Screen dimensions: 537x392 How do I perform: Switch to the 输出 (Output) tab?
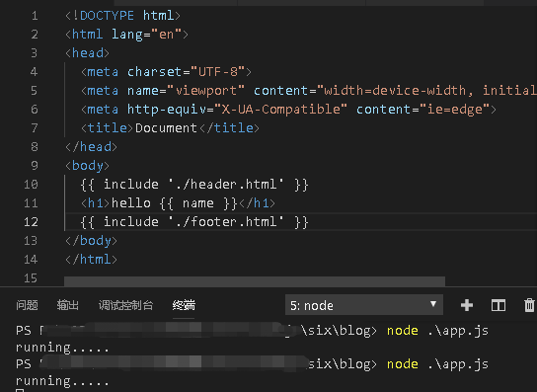click(x=68, y=305)
